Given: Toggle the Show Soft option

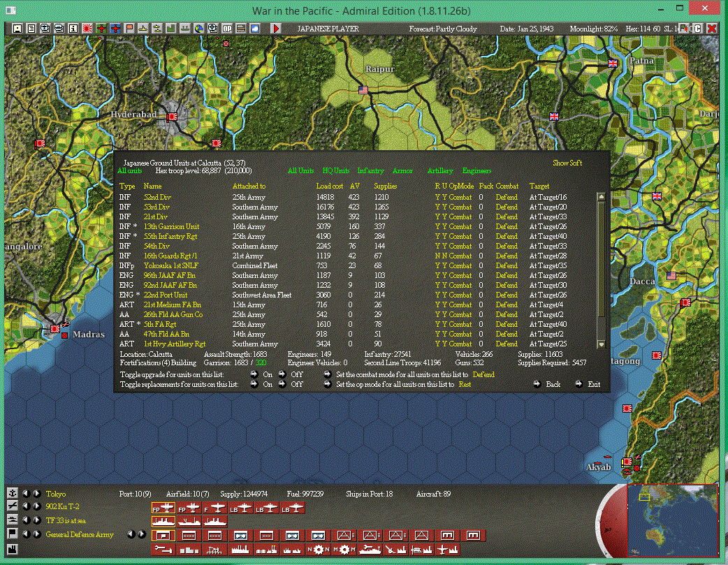Looking at the screenshot, I should pos(567,163).
